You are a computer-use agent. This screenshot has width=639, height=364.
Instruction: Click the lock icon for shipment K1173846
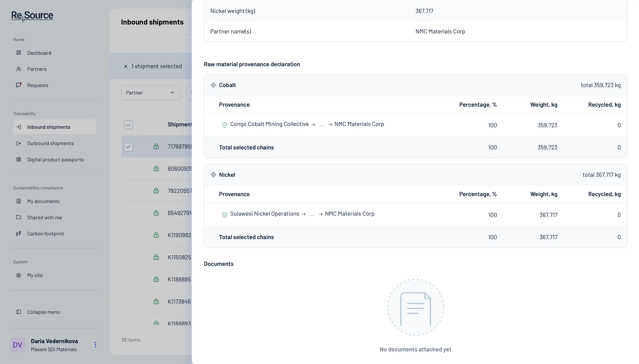[x=156, y=301]
